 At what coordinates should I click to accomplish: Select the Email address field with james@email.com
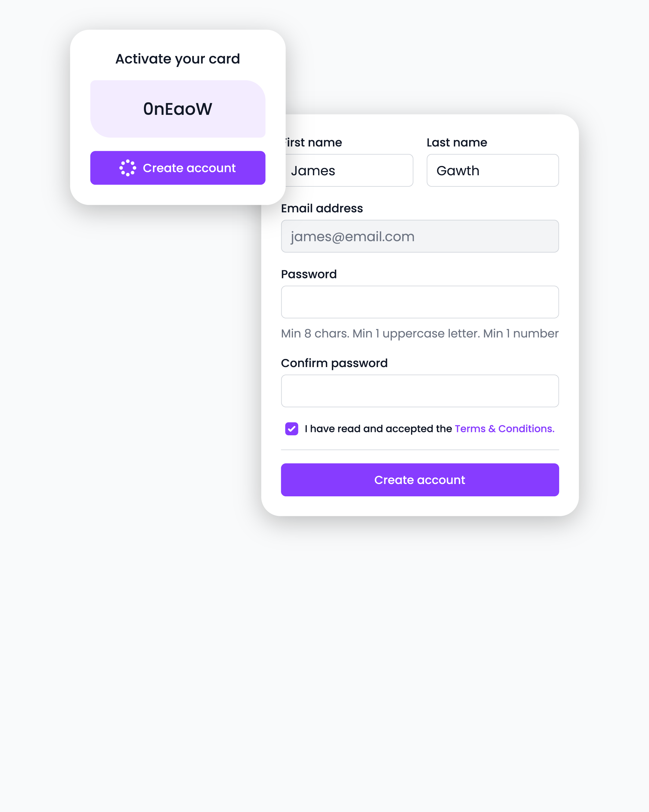click(420, 237)
